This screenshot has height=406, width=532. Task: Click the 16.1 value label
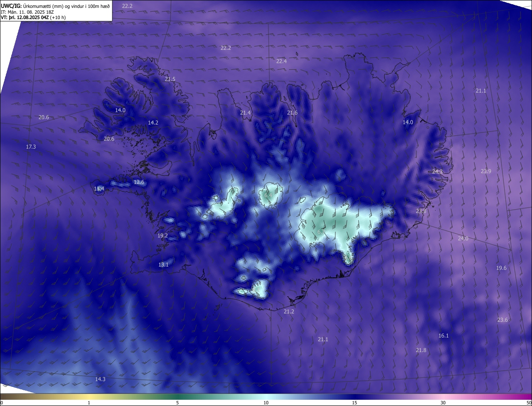(443, 335)
